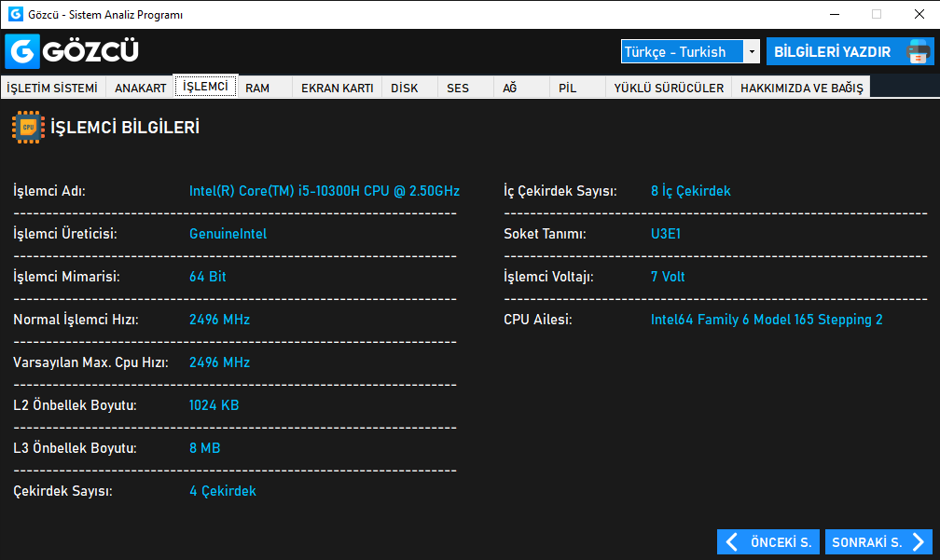940x560 pixels.
Task: Click the GenuineIntel manufacturer value
Action: (x=228, y=234)
